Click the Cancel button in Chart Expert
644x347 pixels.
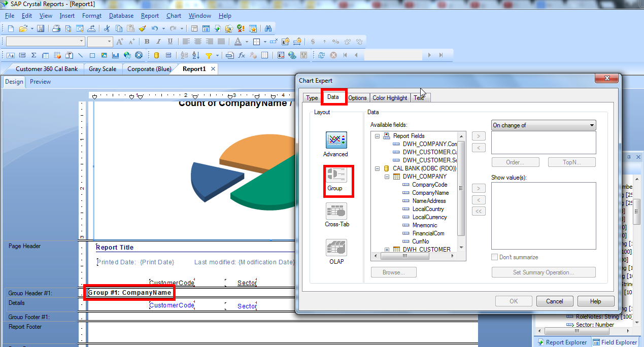point(555,301)
